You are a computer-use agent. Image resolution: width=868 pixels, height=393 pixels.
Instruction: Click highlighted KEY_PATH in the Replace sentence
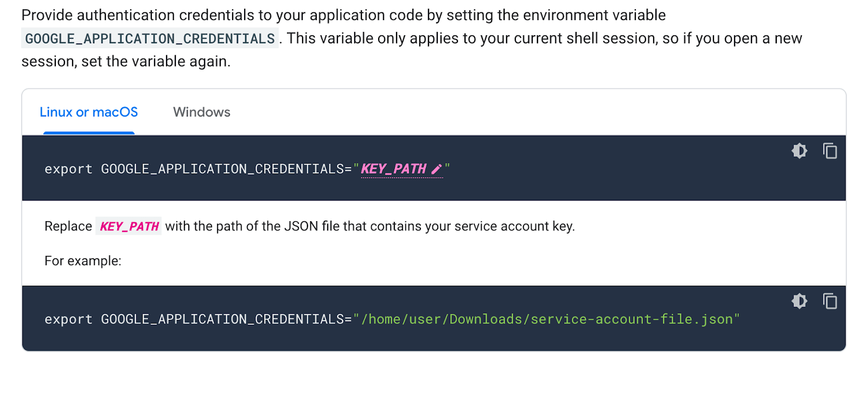pos(129,226)
